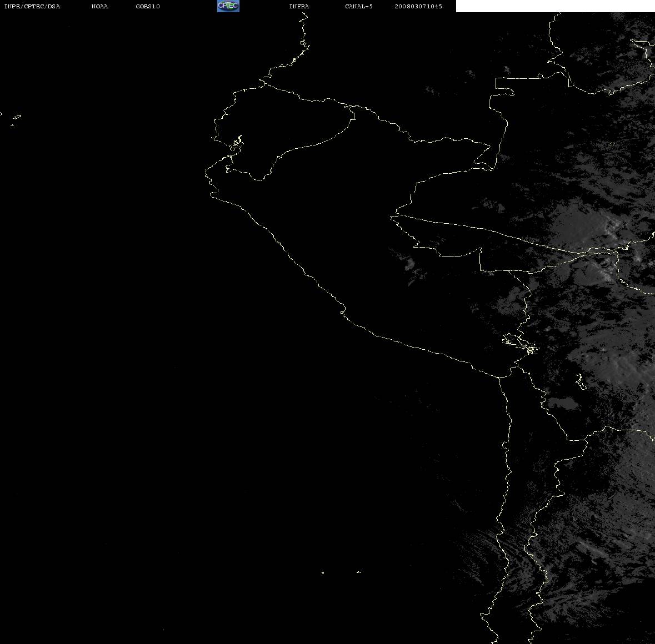Click the CPTEC logo in header

[228, 6]
